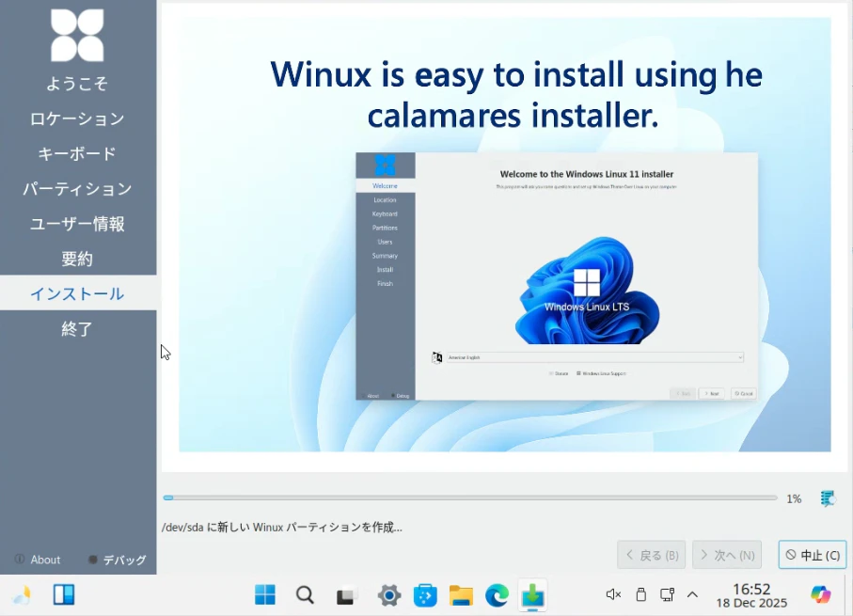Open the file manager folder icon
This screenshot has height=616, width=853.
(x=461, y=595)
